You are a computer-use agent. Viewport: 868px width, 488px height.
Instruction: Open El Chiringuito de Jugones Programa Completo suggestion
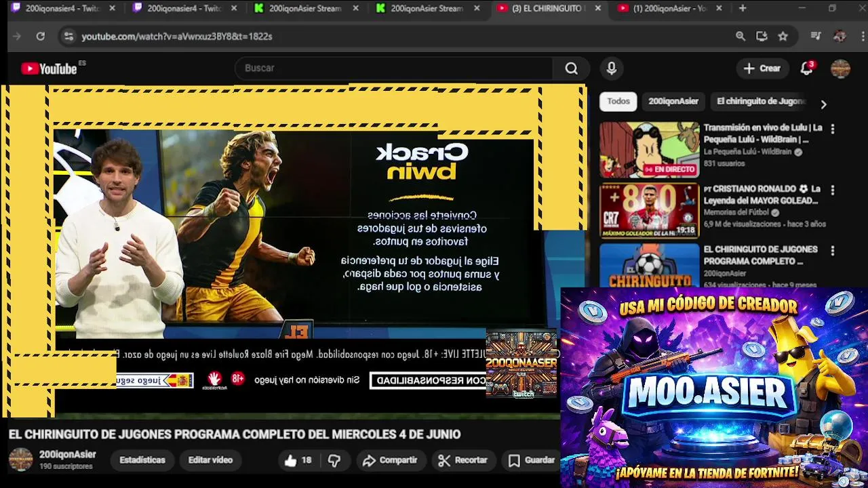coord(760,256)
